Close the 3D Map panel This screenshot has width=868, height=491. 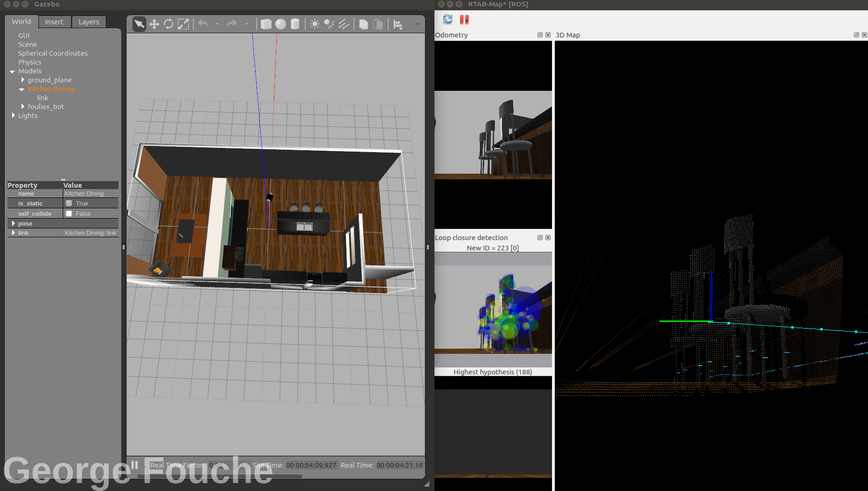click(864, 35)
